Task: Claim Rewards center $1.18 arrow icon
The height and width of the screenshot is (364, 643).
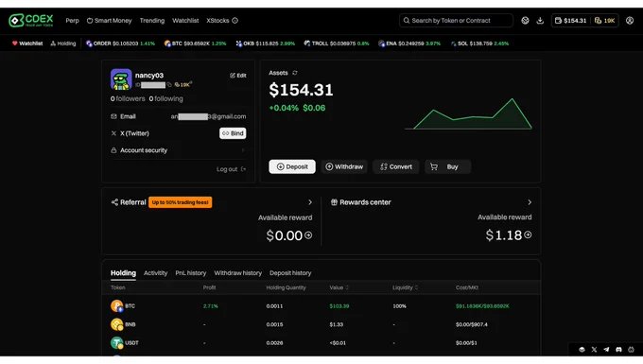Action: point(528,234)
